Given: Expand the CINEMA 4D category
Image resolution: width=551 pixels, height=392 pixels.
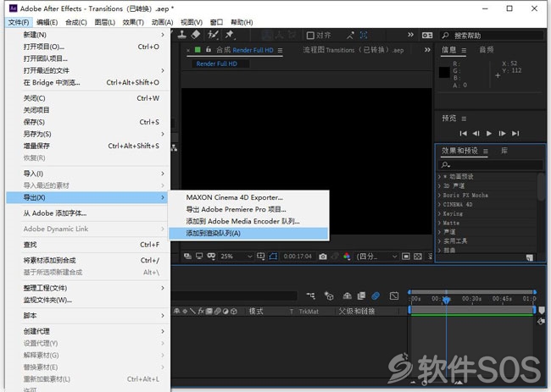Looking at the screenshot, I should coord(439,204).
